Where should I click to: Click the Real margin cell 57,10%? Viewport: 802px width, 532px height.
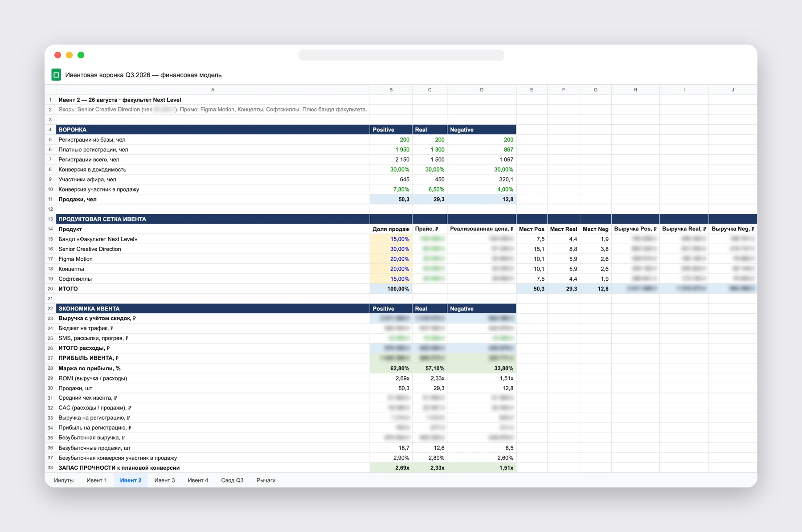pos(430,368)
